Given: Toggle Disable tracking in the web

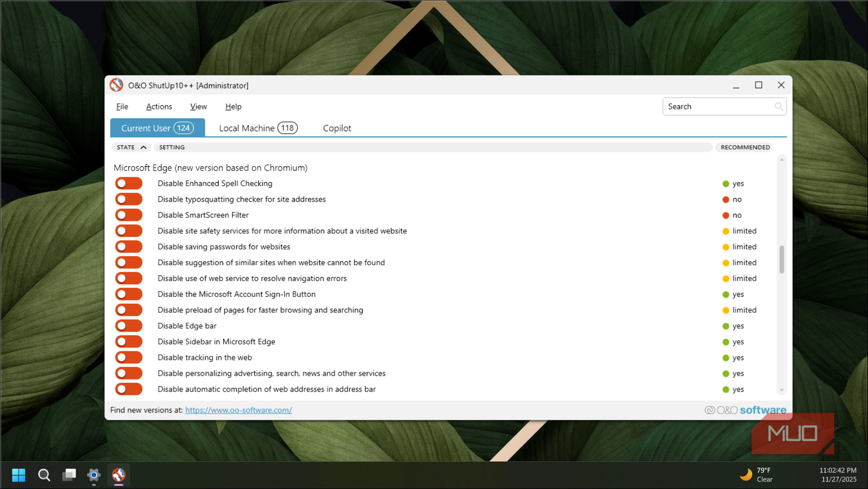Looking at the screenshot, I should tap(129, 357).
